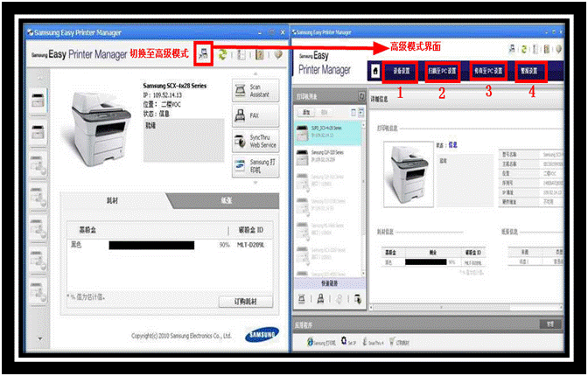The image size is (588, 376).
Task: Open the Set IP application
Action: pyautogui.click(x=348, y=342)
